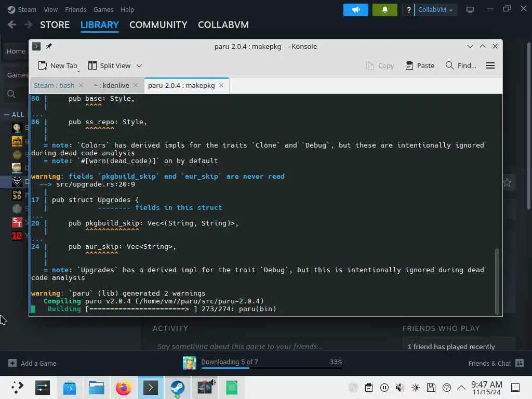532x399 pixels.
Task: Click Konsole terminal icon in title bar
Action: (36, 46)
